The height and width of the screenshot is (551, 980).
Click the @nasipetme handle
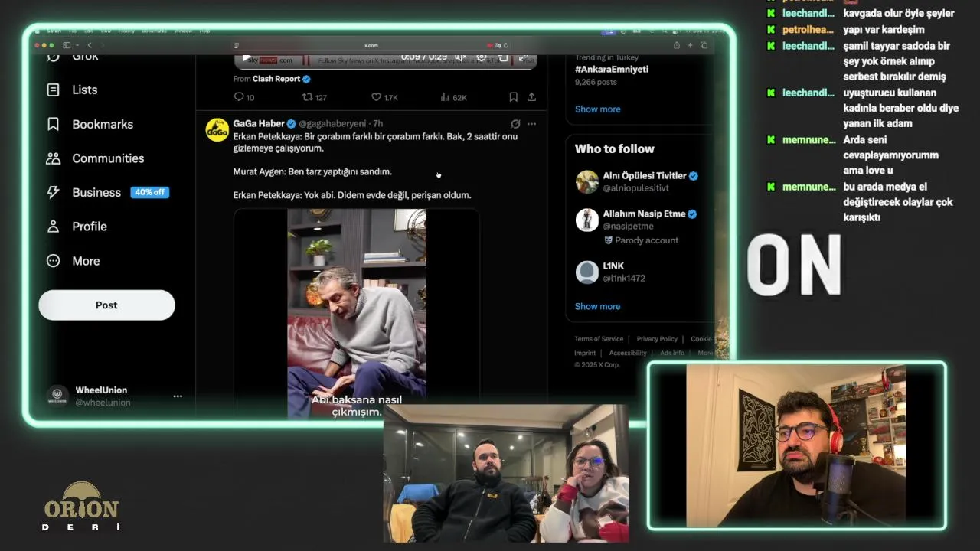tap(629, 227)
